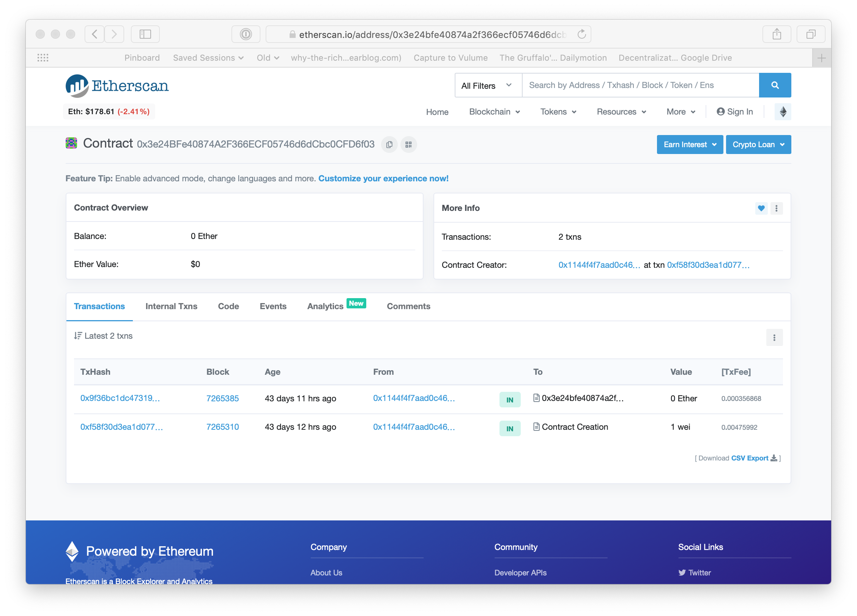857x616 pixels.
Task: Click the Etherscan logo
Action: 117,86
